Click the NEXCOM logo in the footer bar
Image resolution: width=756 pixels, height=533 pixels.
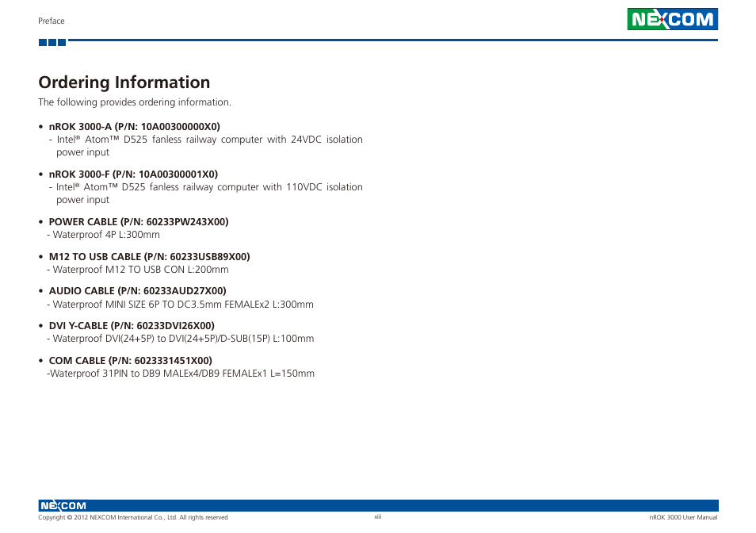(x=63, y=505)
